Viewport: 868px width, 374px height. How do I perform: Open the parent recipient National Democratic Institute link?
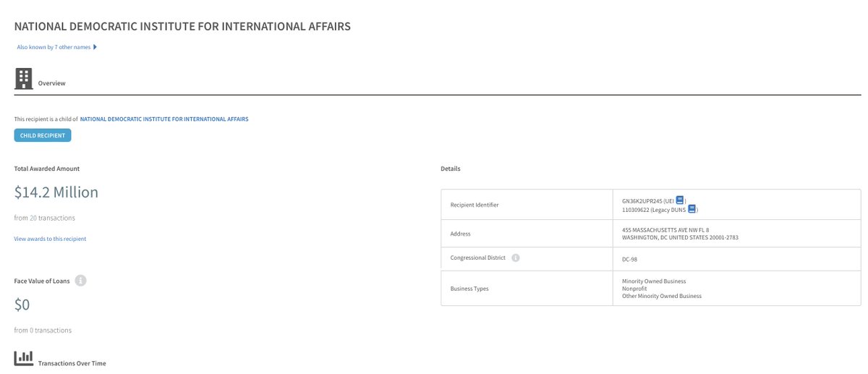click(164, 119)
